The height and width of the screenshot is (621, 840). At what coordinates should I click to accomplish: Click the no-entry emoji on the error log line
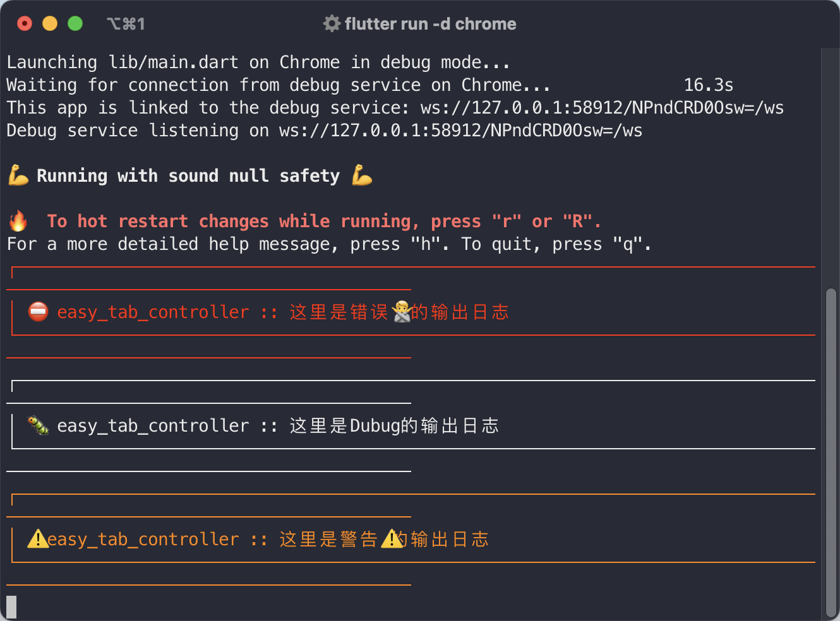click(x=38, y=312)
